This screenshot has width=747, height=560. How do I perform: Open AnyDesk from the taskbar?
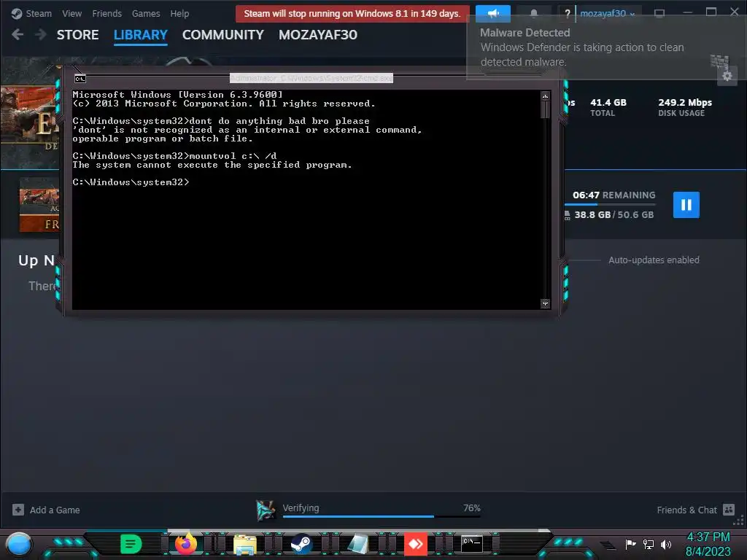[x=415, y=544]
